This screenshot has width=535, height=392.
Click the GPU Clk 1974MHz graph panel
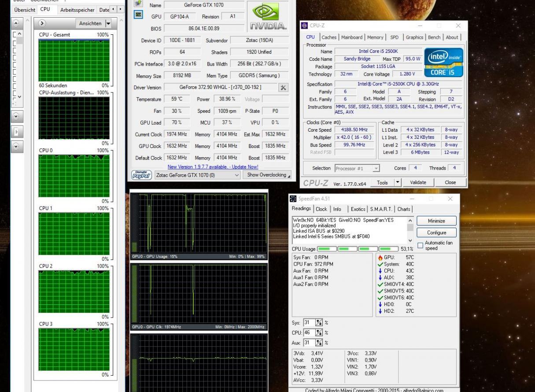(199, 296)
